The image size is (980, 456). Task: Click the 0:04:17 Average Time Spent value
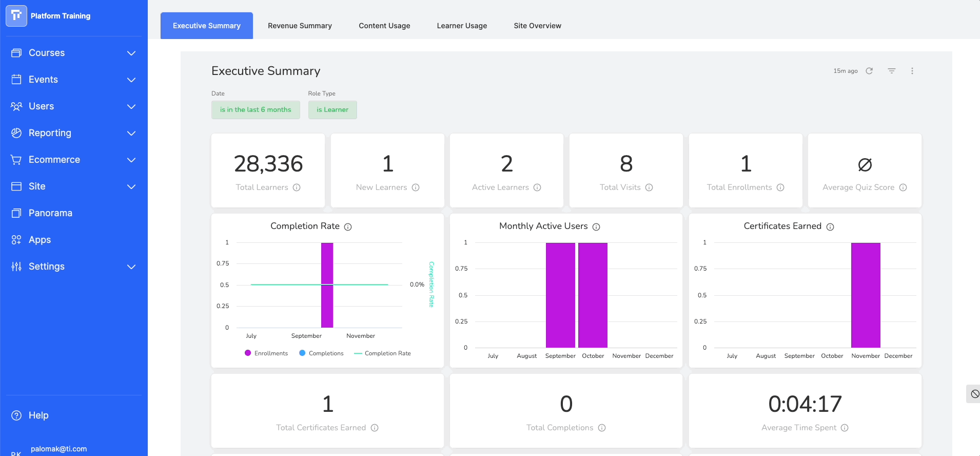[805, 404]
